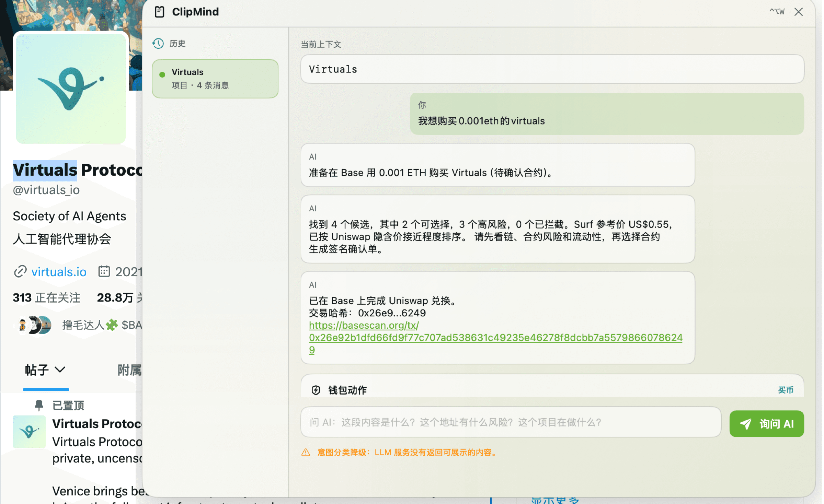Open the 帖子 posts tab dropdown
The width and height of the screenshot is (824, 504).
click(x=45, y=370)
